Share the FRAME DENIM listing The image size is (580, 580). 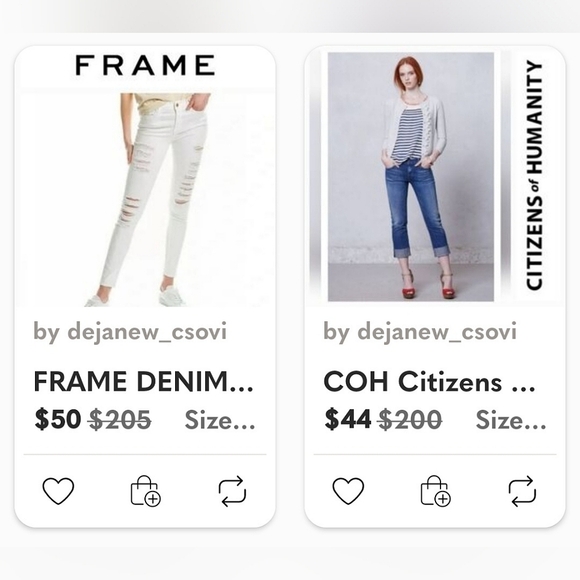pyautogui.click(x=232, y=491)
